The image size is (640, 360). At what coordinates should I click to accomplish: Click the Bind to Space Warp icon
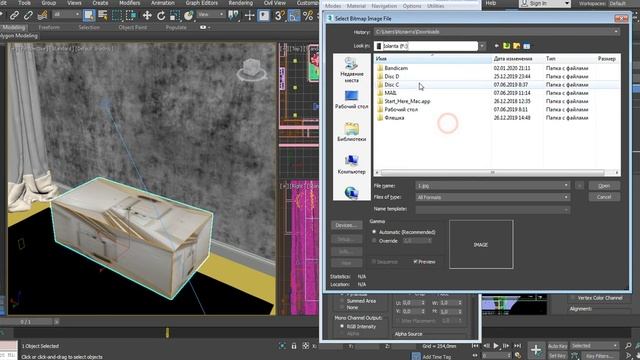pyautogui.click(x=42, y=16)
